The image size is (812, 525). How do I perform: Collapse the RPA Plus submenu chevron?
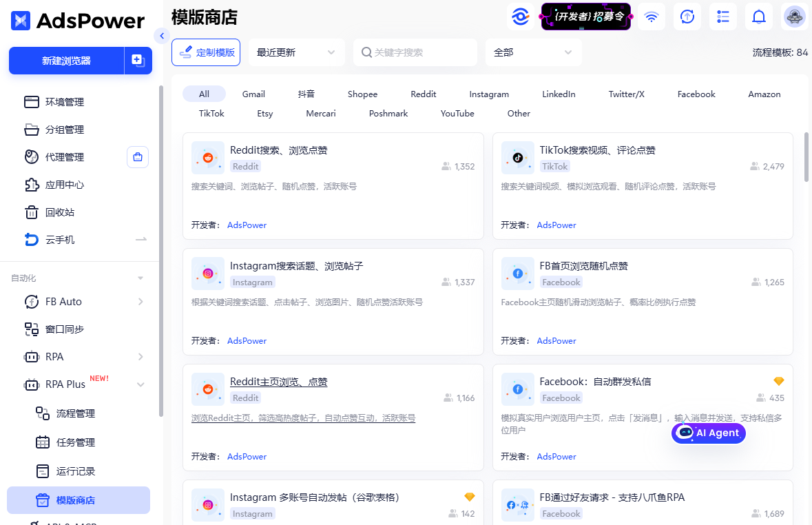click(140, 384)
